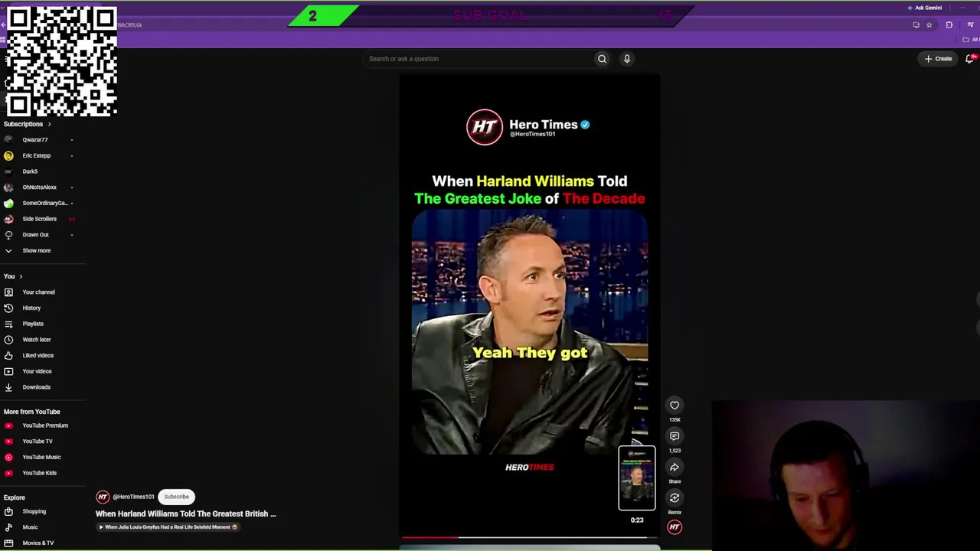Open the Eric Estepp subscription channel
The height and width of the screenshot is (551, 980).
[37, 156]
